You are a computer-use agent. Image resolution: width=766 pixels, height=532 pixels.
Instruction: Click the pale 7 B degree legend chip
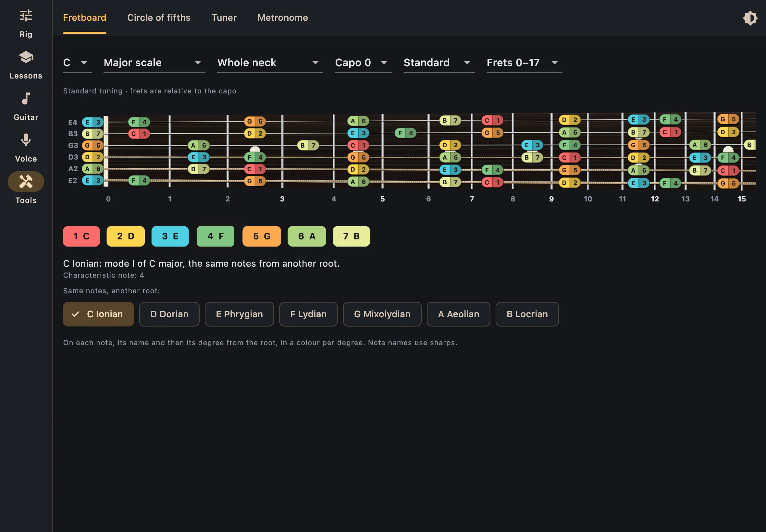(x=352, y=236)
